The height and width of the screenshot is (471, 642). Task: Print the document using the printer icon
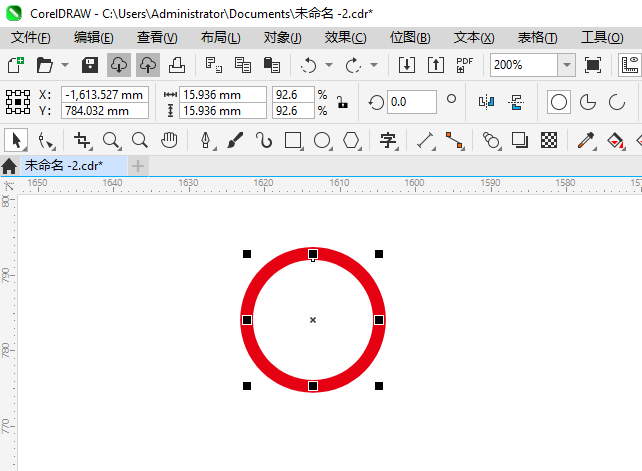pos(177,65)
